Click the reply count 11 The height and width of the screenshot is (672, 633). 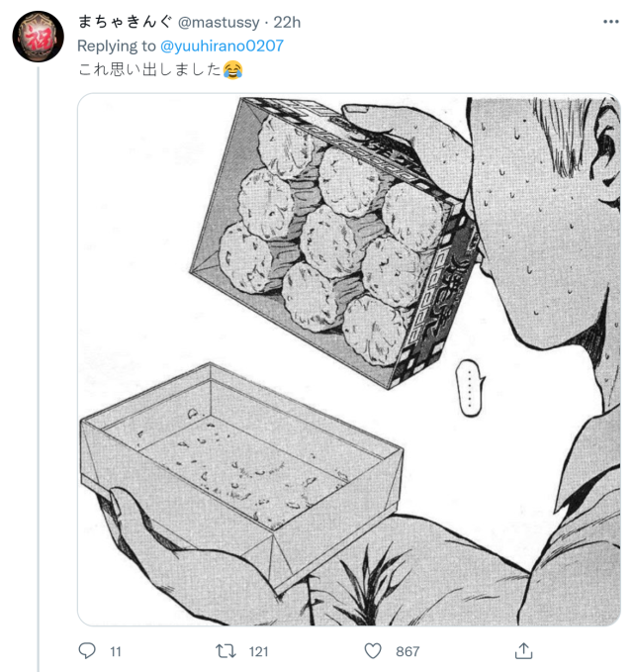(x=115, y=651)
